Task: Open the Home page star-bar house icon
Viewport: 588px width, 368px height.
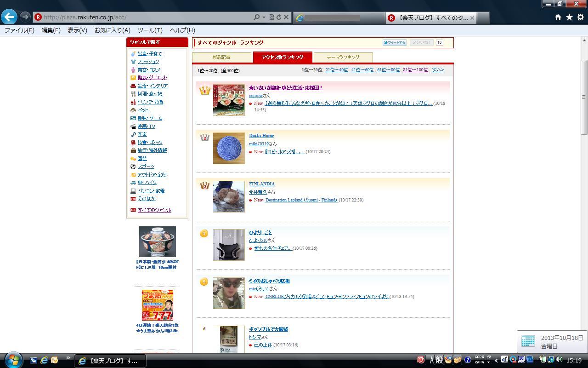Action: pyautogui.click(x=558, y=17)
